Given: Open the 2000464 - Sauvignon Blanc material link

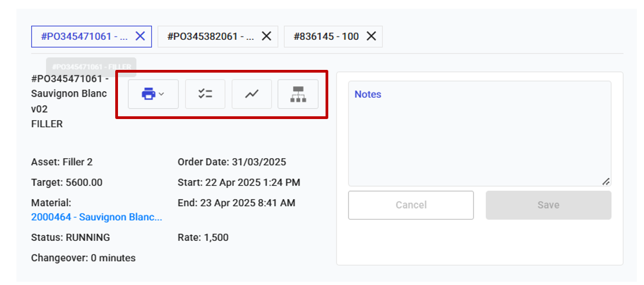Looking at the screenshot, I should tap(96, 217).
